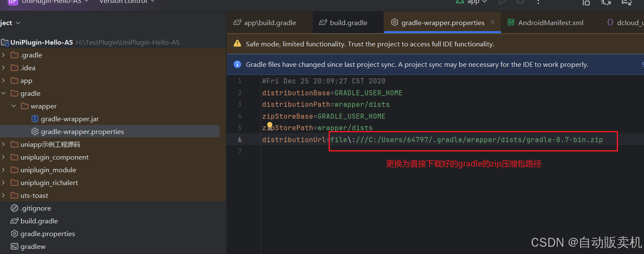The image size is (644, 254).
Task: Open build.gradle in the project tree
Action: click(x=39, y=221)
